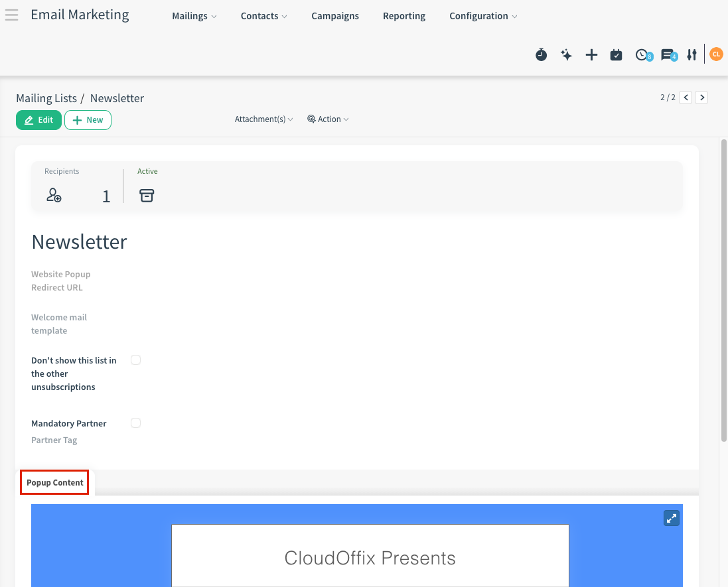Click the Website Popup Redirect URL label
Viewport: 728px width, 587px height.
point(61,281)
